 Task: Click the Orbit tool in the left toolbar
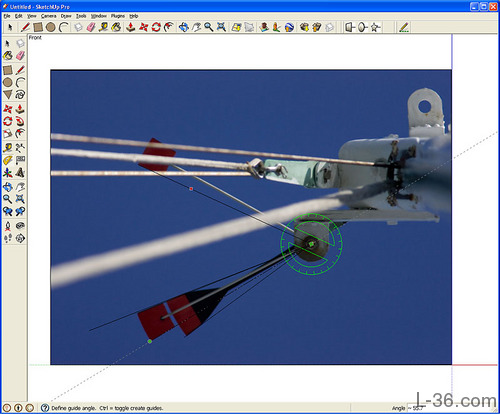pos(8,187)
